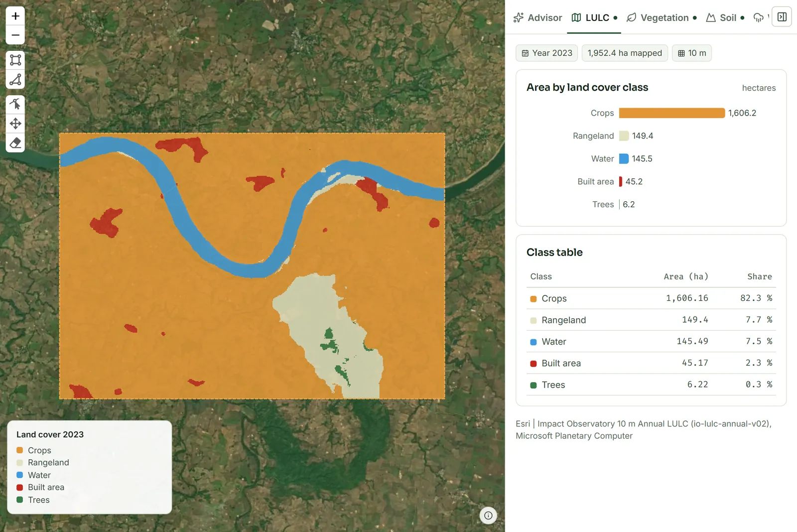
Task: Click the Water row in Class table
Action: (651, 342)
